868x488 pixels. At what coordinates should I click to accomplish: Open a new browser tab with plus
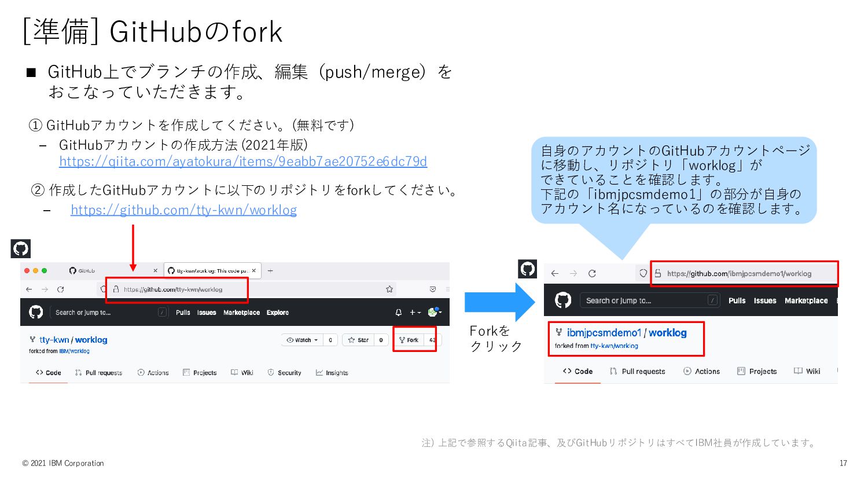pos(270,270)
